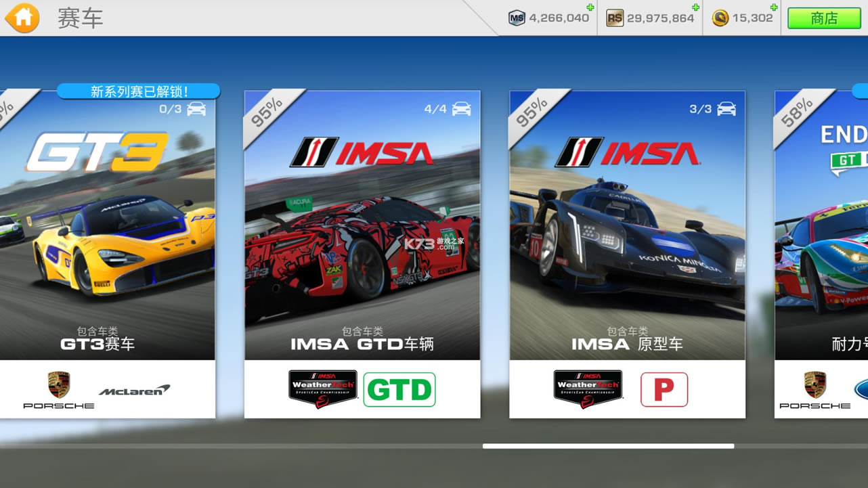This screenshot has height=488, width=868.
Task: Open the 商店 shop button
Action: [x=823, y=18]
